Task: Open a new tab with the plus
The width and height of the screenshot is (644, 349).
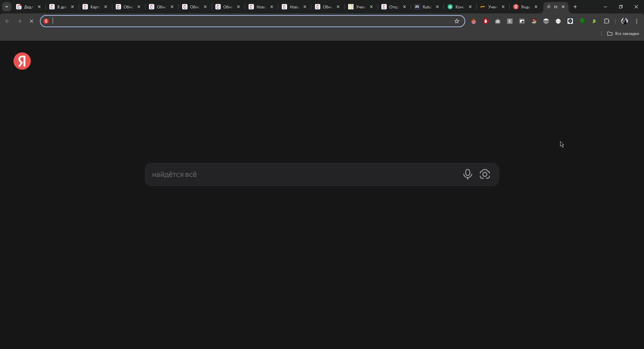Action: [575, 7]
